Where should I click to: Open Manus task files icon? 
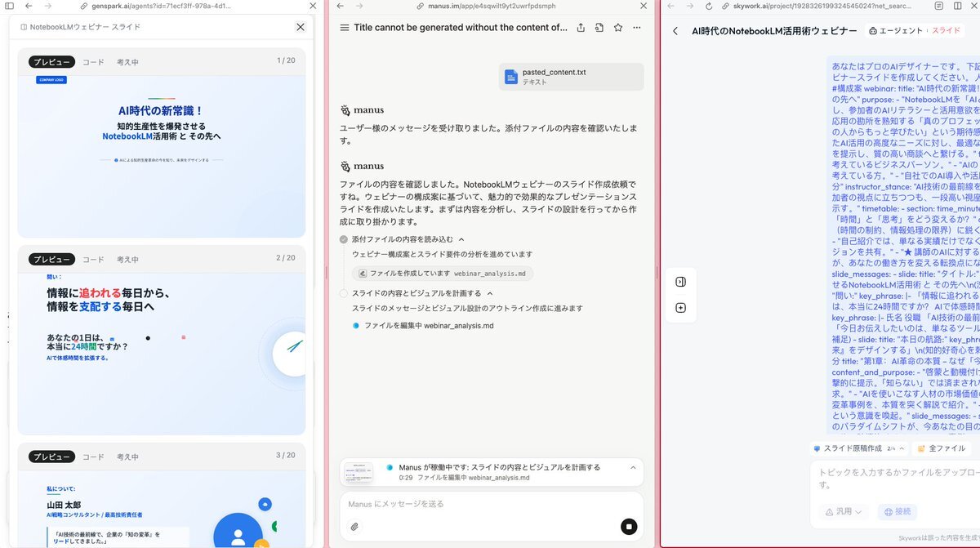coord(599,28)
